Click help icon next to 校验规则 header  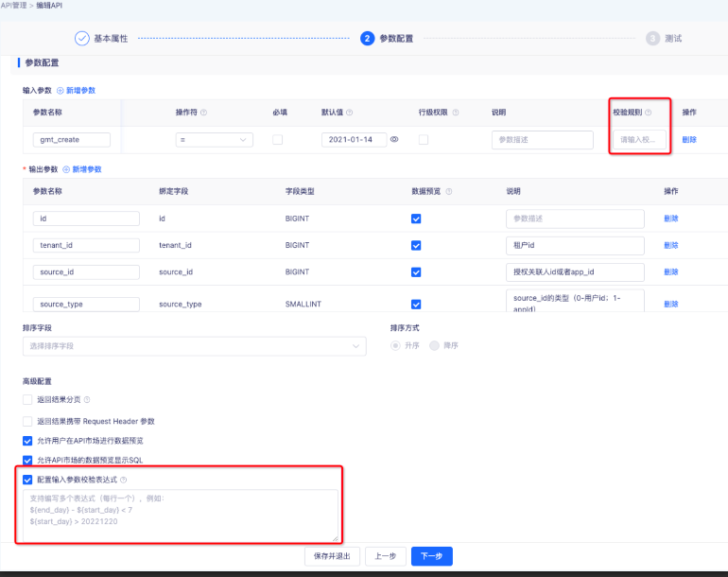649,112
